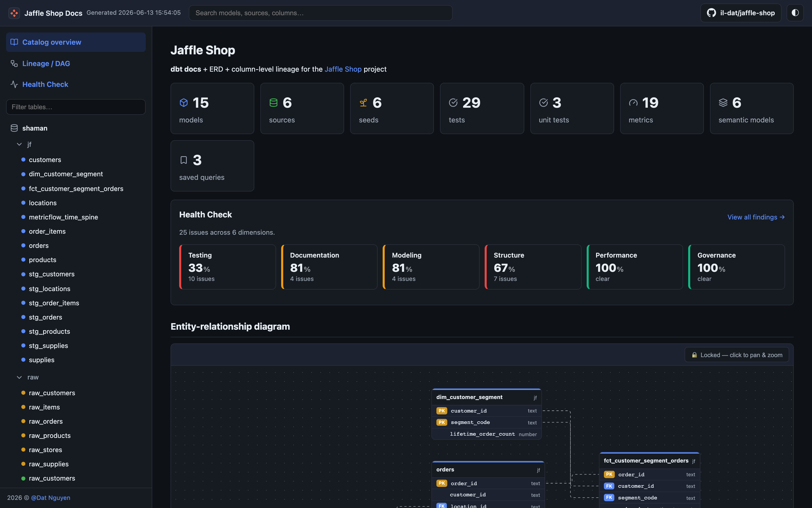Open the @Dat Nguyen footer link
The image size is (812, 508).
(51, 498)
